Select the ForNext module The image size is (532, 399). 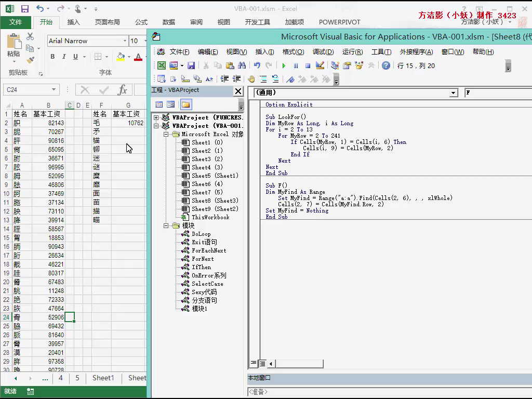pos(203,259)
